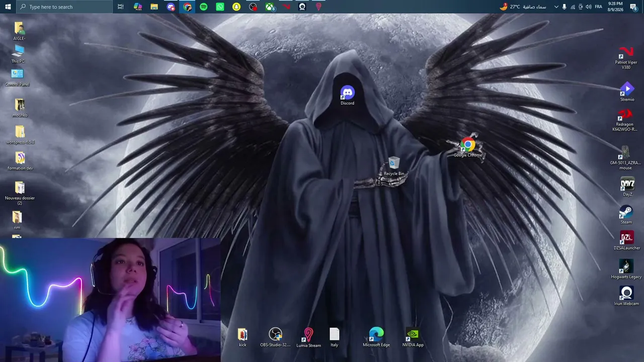The image size is (644, 362).
Task: Open Patriot Viper app in the taskbar
Action: 286,7
